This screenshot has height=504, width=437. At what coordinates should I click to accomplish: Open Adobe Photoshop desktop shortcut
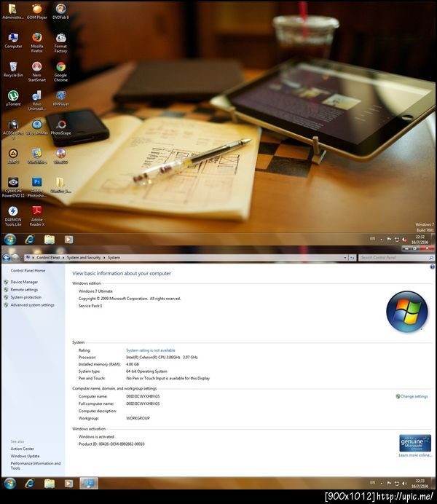[37, 187]
